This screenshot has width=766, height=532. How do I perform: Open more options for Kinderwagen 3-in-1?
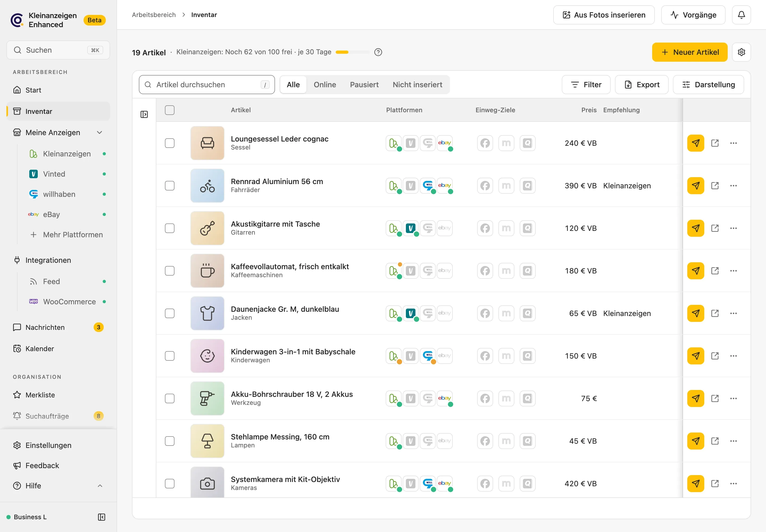[733, 356]
